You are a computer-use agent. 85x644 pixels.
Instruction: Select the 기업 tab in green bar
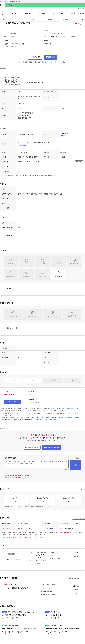click(x=11, y=5)
